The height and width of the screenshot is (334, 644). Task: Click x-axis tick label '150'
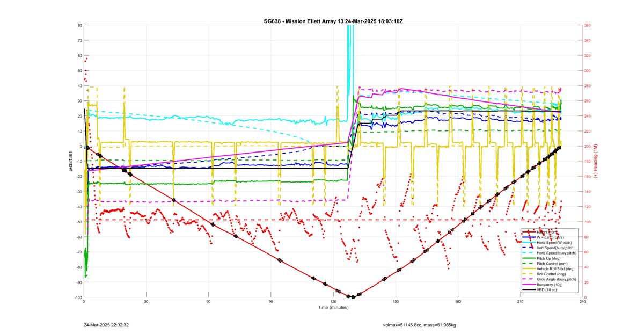pos(396,301)
